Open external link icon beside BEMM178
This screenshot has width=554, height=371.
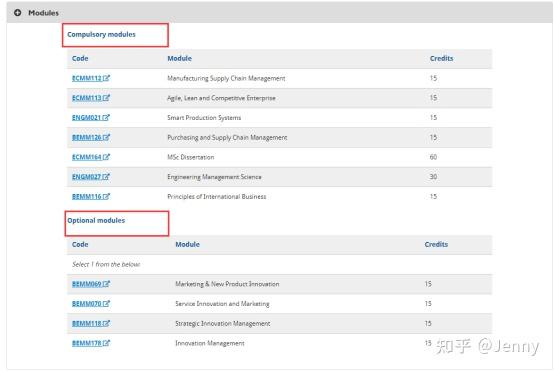pyautogui.click(x=106, y=343)
